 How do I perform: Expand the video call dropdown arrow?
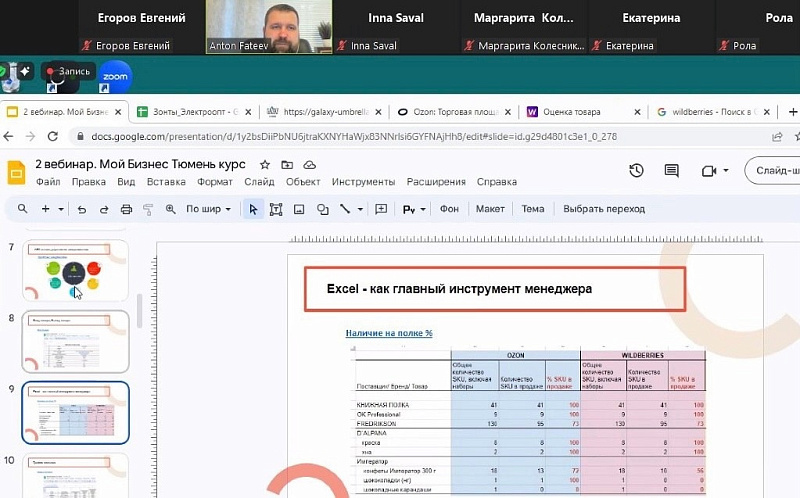coord(726,170)
